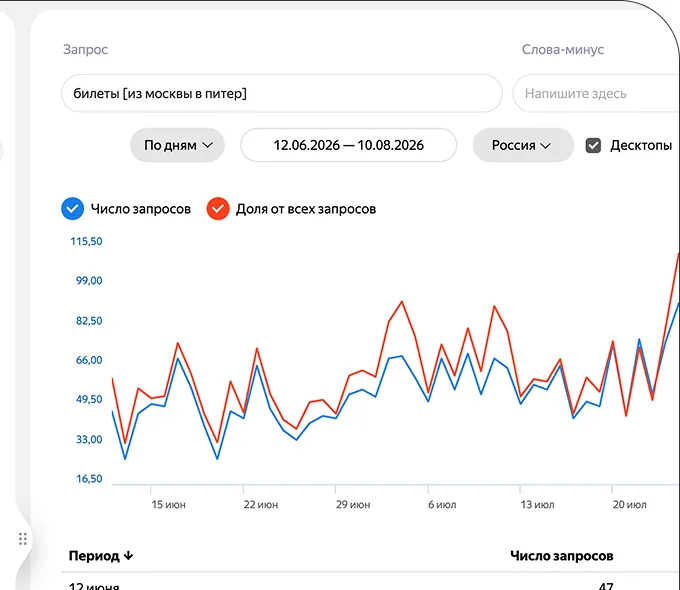Focus the minus-words field "Напишите здесь"
The image size is (680, 590).
(x=596, y=93)
